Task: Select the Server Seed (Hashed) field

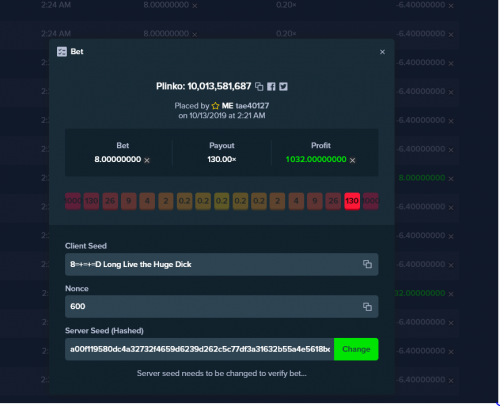Action: pos(199,349)
